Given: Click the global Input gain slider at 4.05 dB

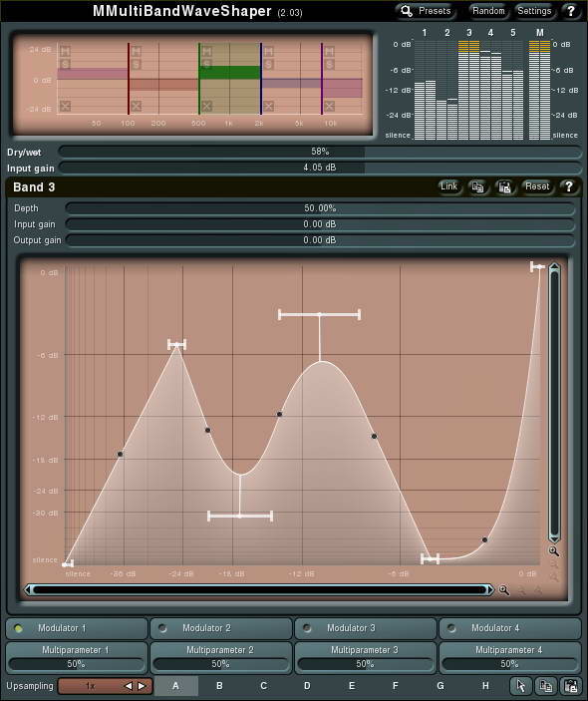Looking at the screenshot, I should [320, 168].
